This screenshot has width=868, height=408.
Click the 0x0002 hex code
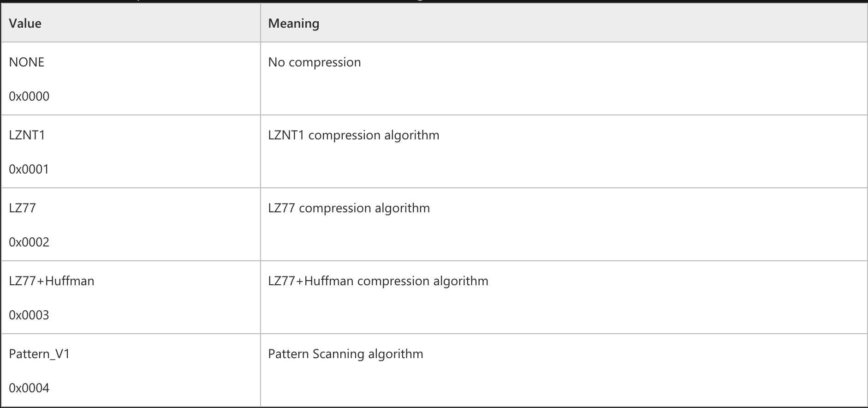click(29, 242)
